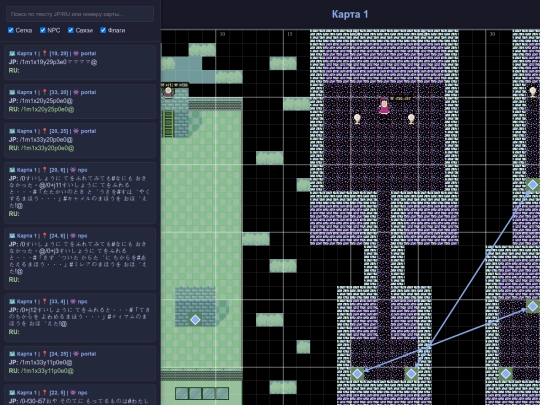Click the crystal orb right of the wizard
The height and width of the screenshot is (405, 540).
coord(411,119)
